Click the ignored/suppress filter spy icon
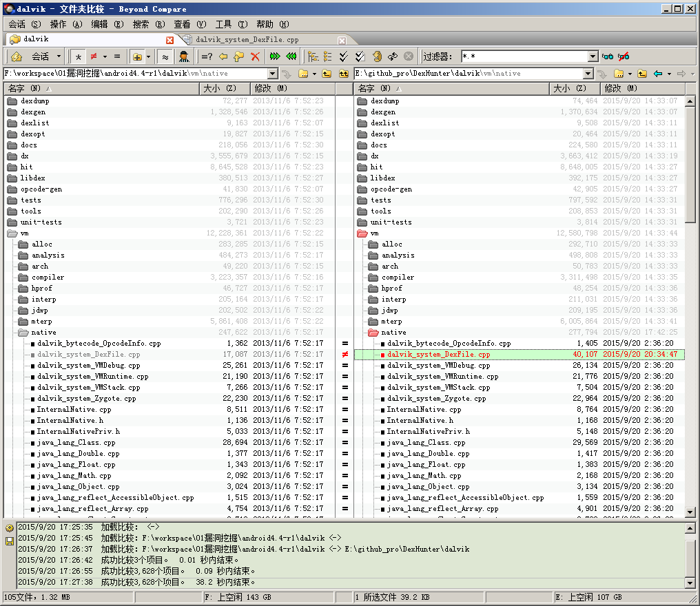The image size is (700, 606). tap(184, 56)
